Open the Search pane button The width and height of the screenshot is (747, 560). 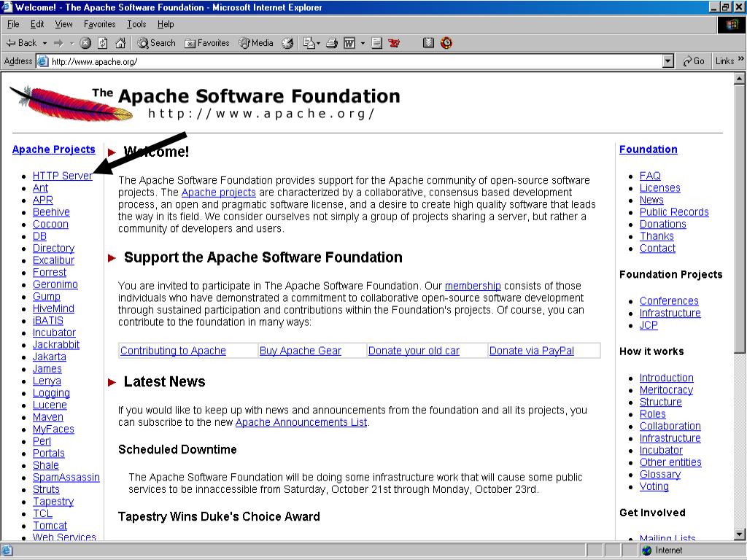pos(156,43)
